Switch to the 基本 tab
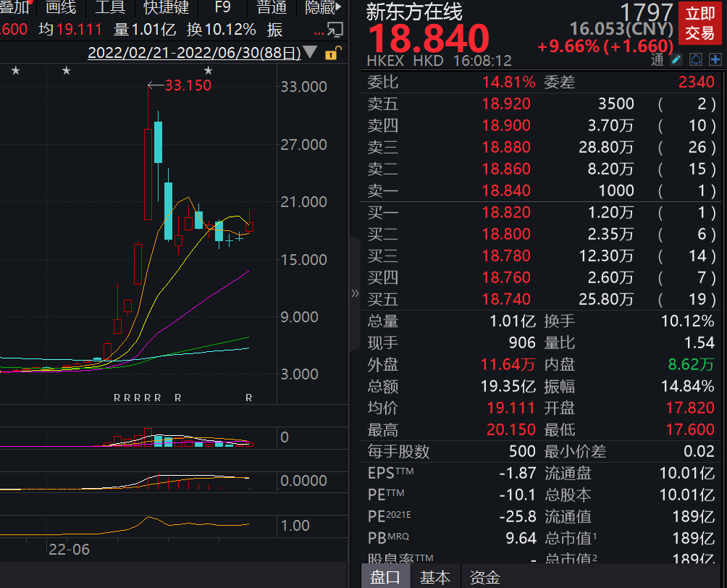The image size is (727, 588). (x=435, y=577)
